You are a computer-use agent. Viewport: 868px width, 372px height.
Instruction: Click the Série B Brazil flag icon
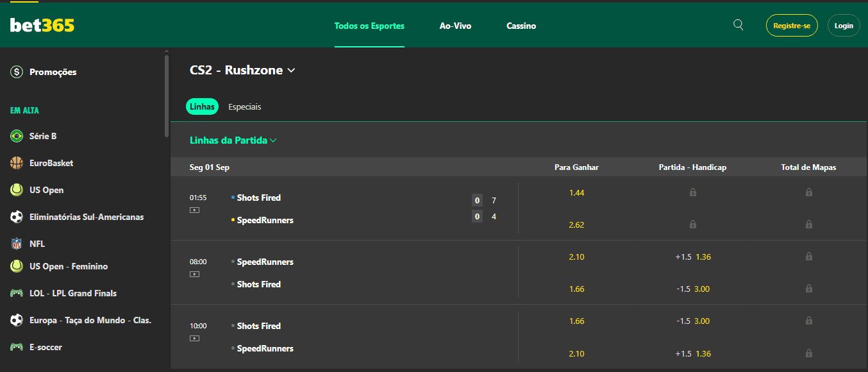[17, 136]
